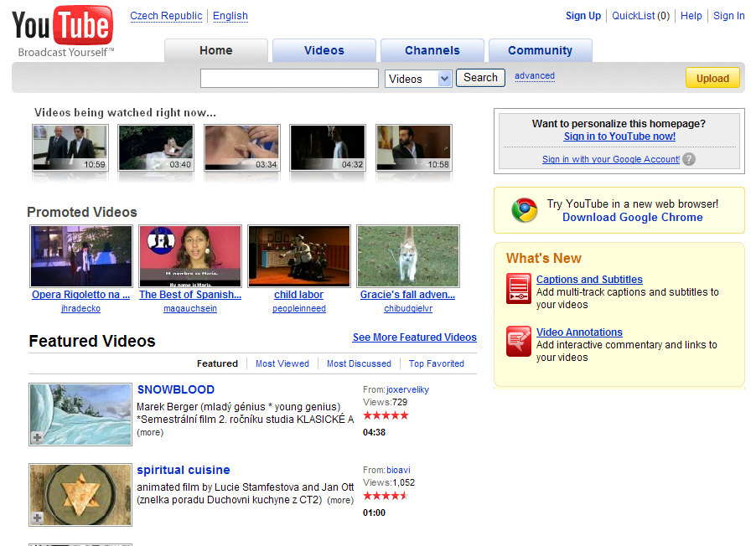Image resolution: width=756 pixels, height=546 pixels.
Task: Open the 04:32 video thumbnail
Action: [328, 147]
